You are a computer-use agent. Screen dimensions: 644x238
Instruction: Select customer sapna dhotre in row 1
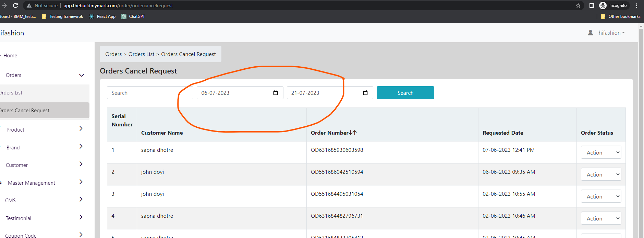[157, 150]
